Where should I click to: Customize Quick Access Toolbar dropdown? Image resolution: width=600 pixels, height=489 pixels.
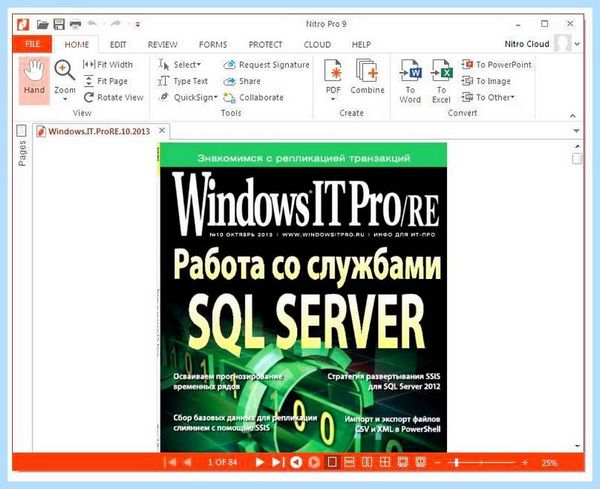(137, 25)
